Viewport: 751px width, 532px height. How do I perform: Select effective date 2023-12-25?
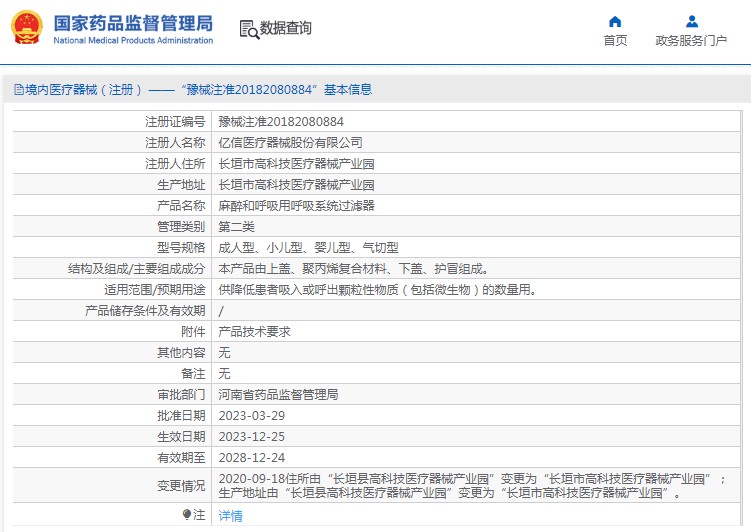point(251,437)
